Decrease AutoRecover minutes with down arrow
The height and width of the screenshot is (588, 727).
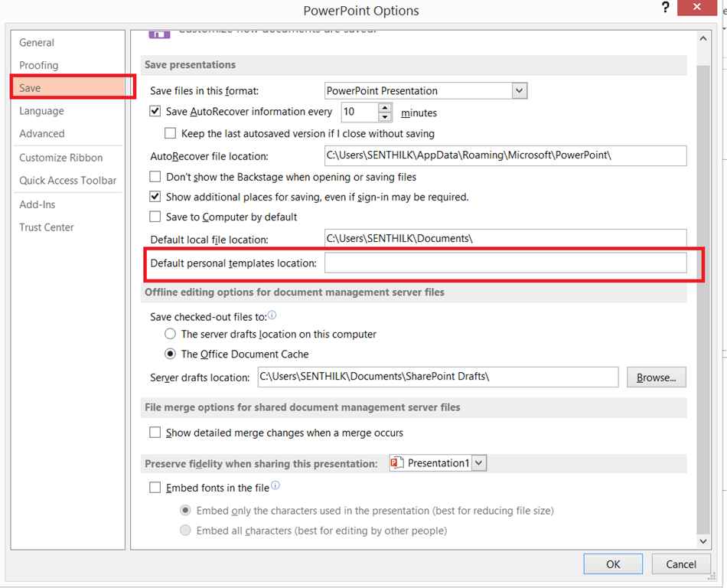pyautogui.click(x=385, y=117)
